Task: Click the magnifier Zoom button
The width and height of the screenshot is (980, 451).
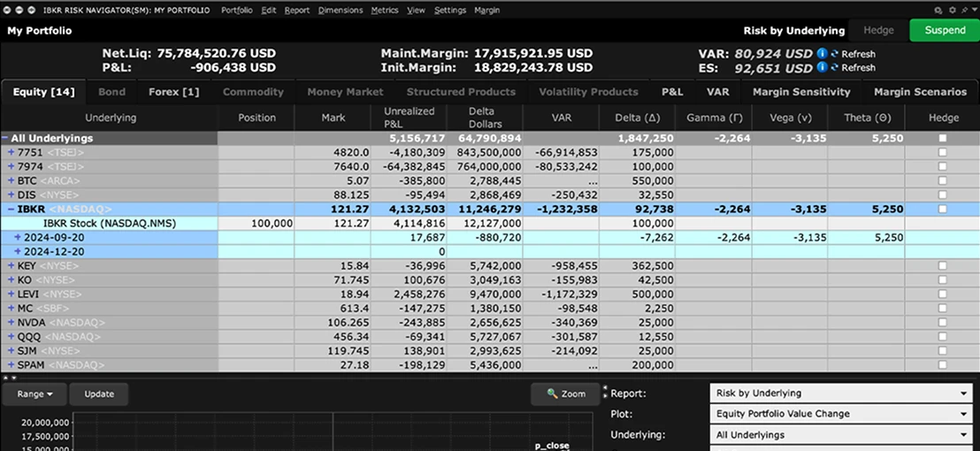Action: click(x=565, y=394)
